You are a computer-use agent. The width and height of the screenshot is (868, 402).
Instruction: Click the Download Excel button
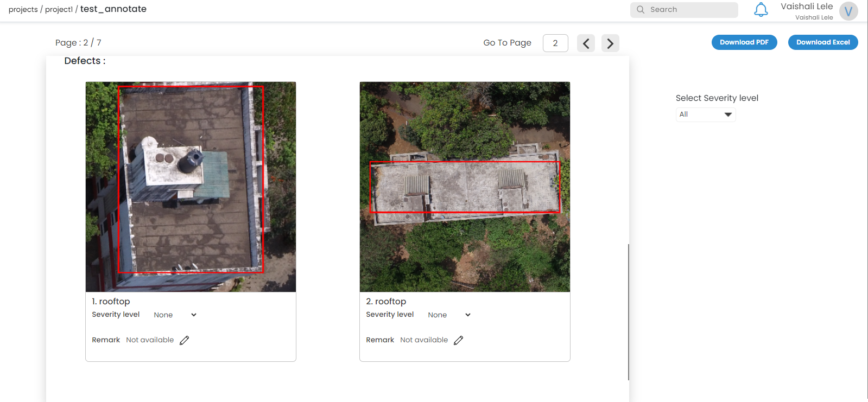[822, 42]
